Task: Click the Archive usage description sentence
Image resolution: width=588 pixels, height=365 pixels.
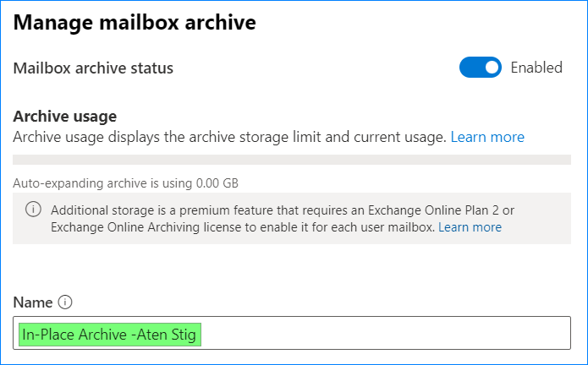Action: coord(229,137)
